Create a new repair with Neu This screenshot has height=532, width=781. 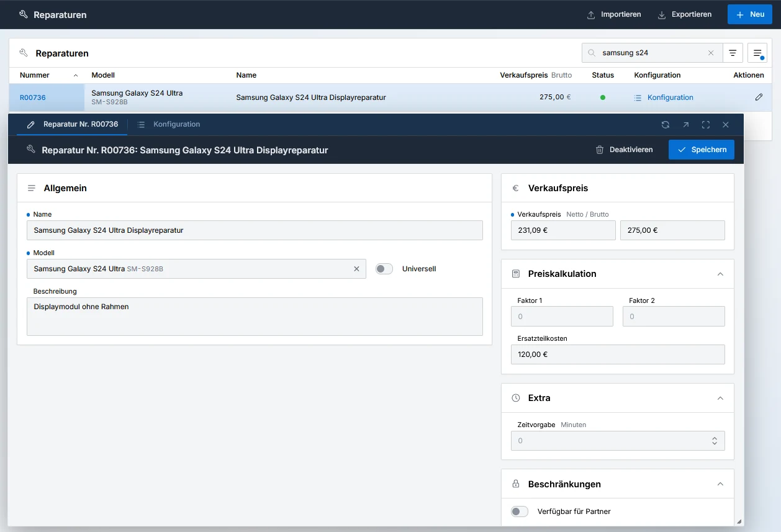750,14
